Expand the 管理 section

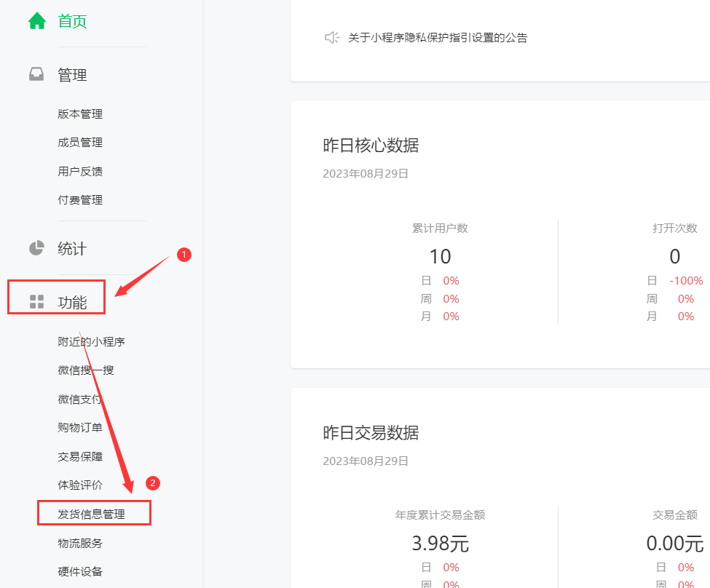click(x=72, y=75)
